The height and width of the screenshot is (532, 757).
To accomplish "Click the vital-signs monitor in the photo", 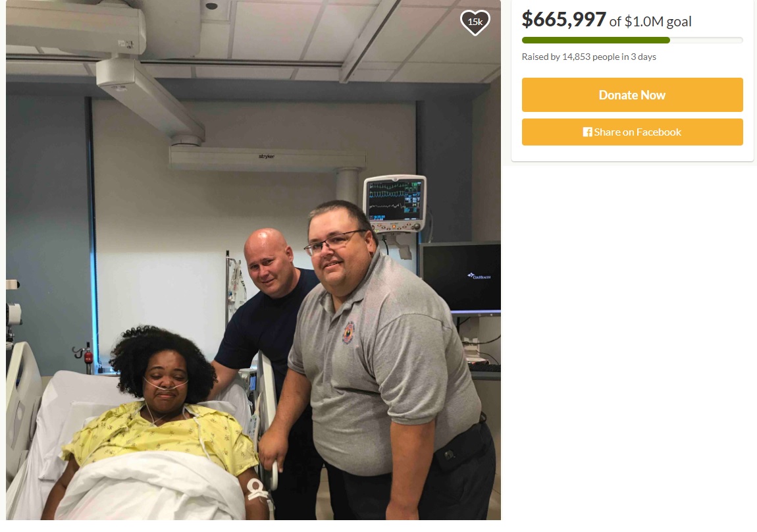I will click(396, 203).
